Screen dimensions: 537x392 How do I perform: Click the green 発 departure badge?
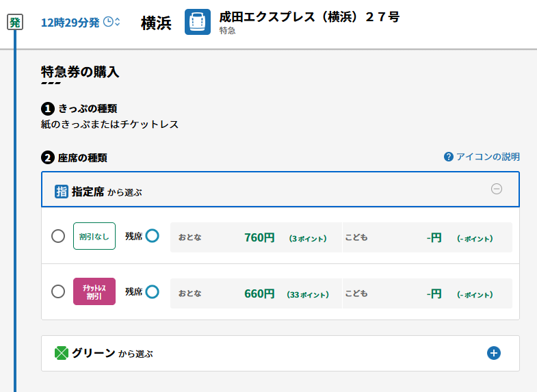[15, 22]
